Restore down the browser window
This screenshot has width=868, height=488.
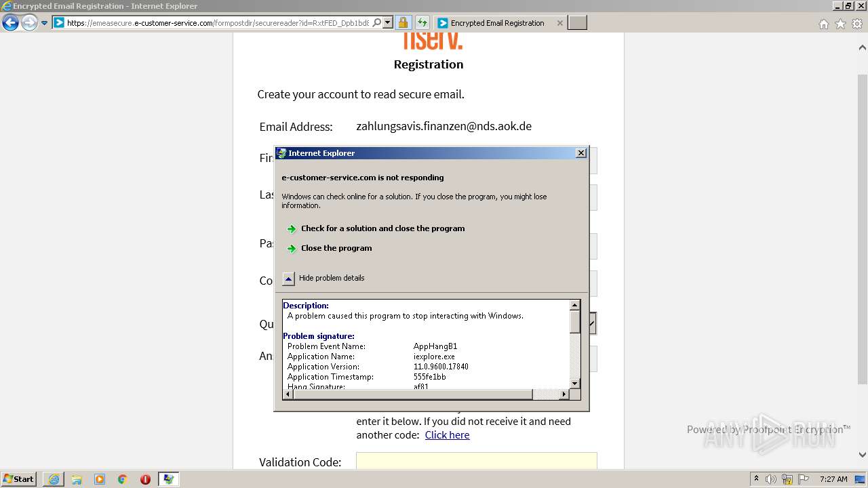(848, 5)
